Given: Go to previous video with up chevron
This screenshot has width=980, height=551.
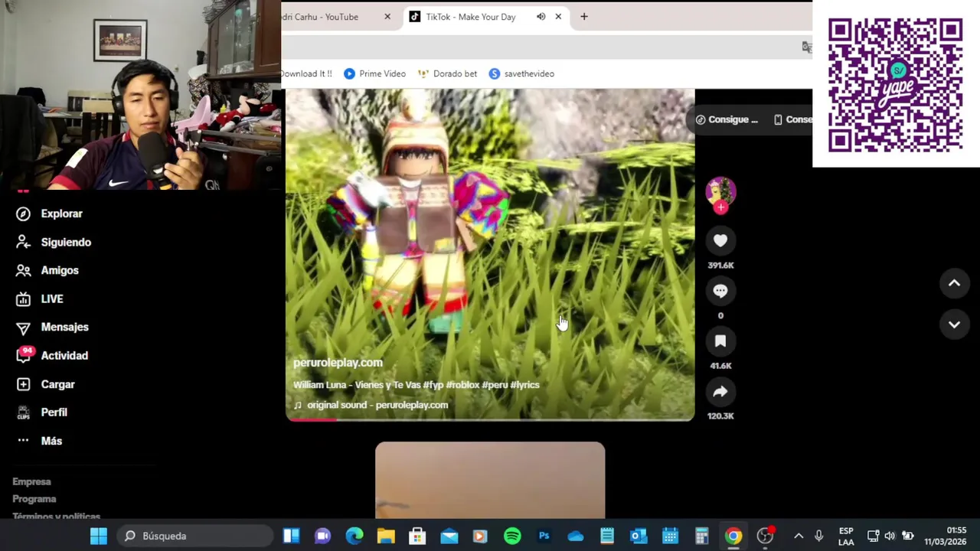Looking at the screenshot, I should 954,283.
